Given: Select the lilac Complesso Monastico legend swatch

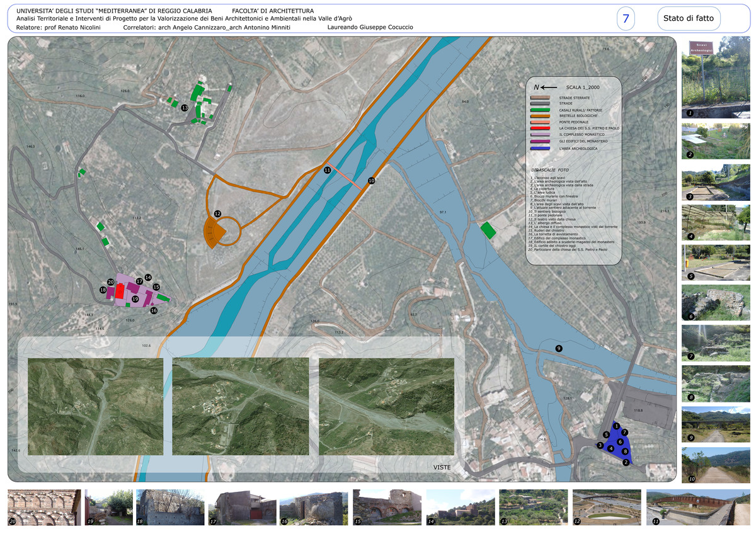Looking at the screenshot, I should (x=540, y=134).
